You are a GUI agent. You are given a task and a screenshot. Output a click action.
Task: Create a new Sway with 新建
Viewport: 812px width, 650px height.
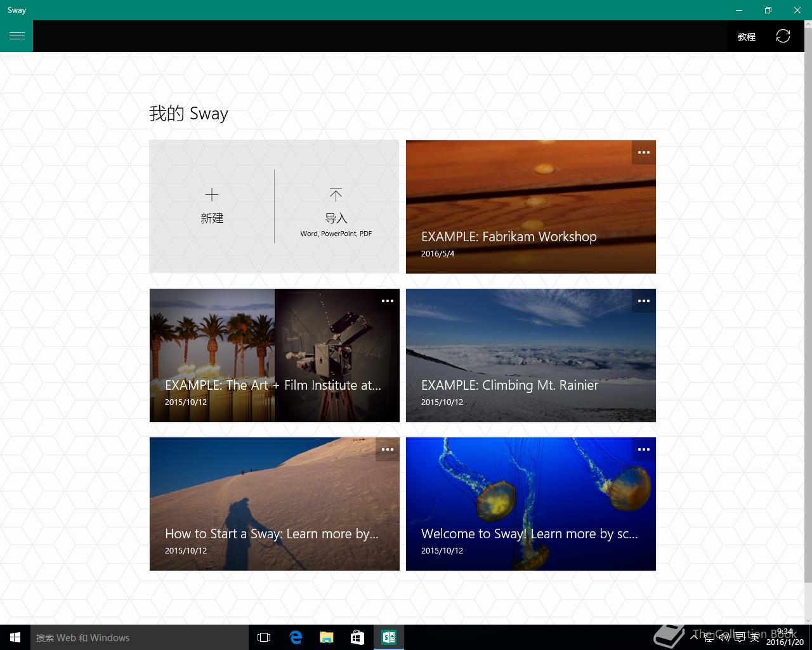point(212,206)
